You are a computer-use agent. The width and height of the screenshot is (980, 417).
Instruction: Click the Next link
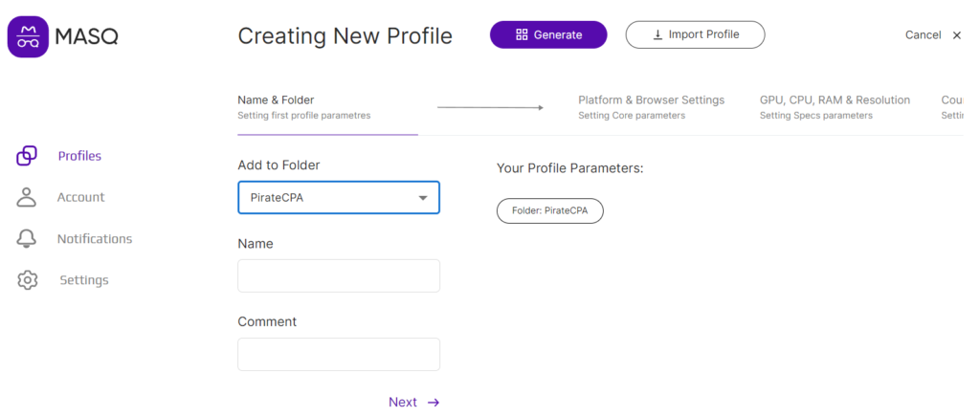point(403,403)
